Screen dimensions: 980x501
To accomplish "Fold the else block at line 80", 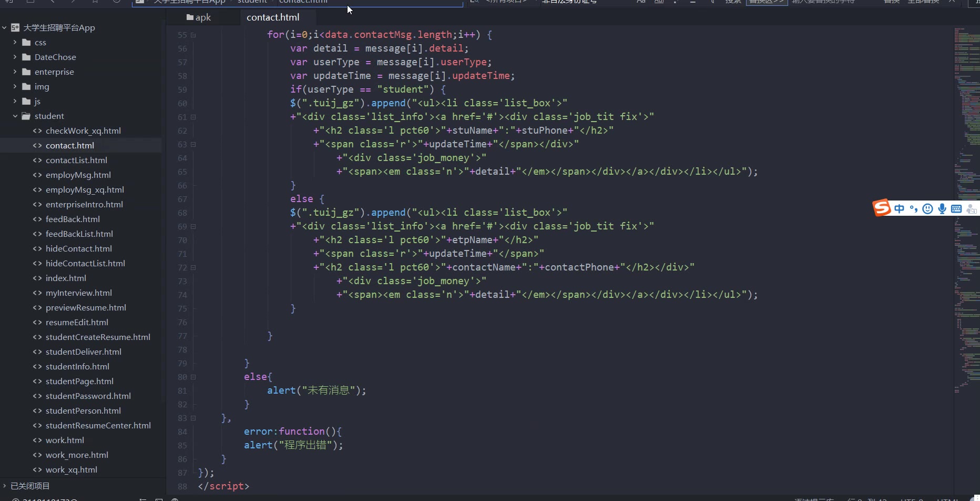I will click(193, 377).
